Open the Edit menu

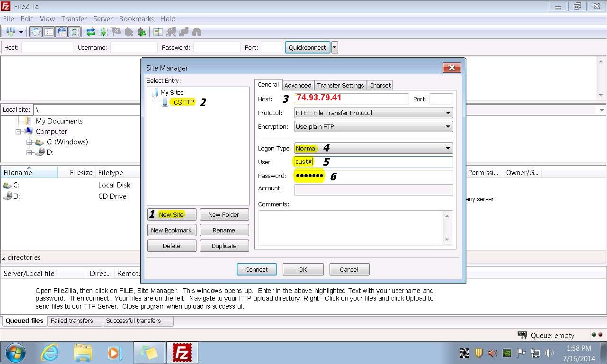click(x=27, y=19)
